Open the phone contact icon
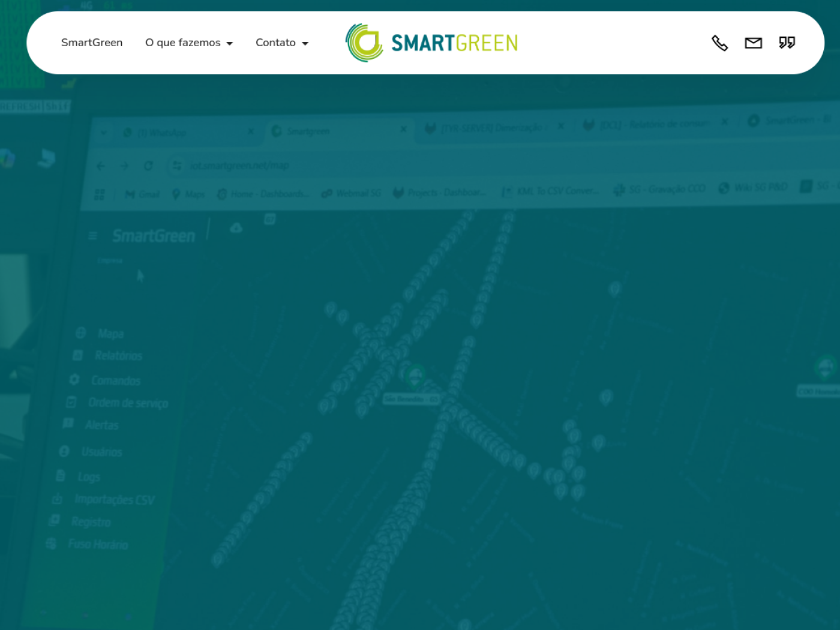This screenshot has width=840, height=630. (719, 43)
